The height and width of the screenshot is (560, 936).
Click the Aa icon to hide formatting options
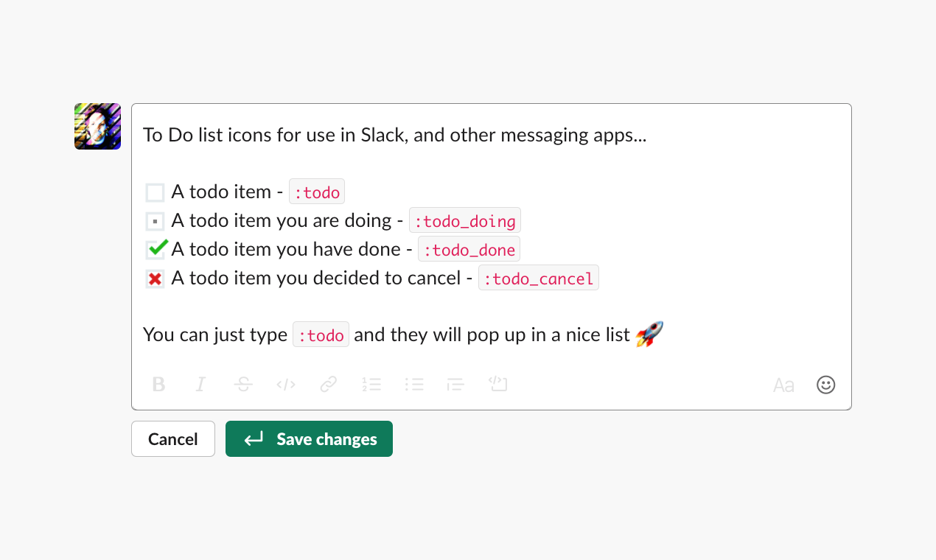783,384
